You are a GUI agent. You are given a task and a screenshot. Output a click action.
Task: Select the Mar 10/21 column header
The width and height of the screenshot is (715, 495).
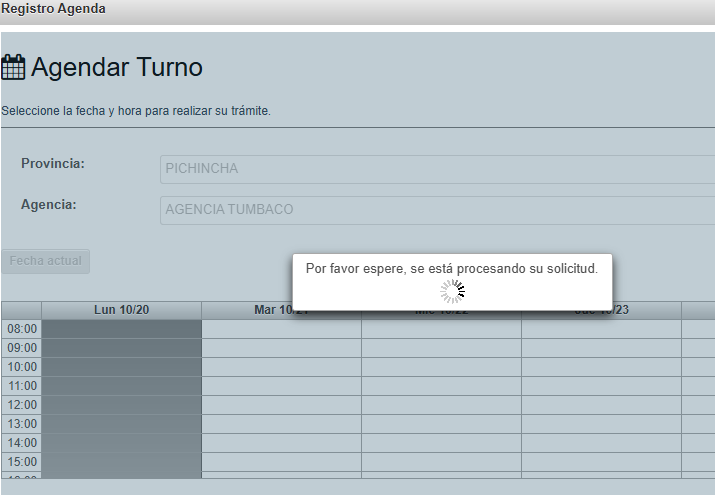coord(281,310)
